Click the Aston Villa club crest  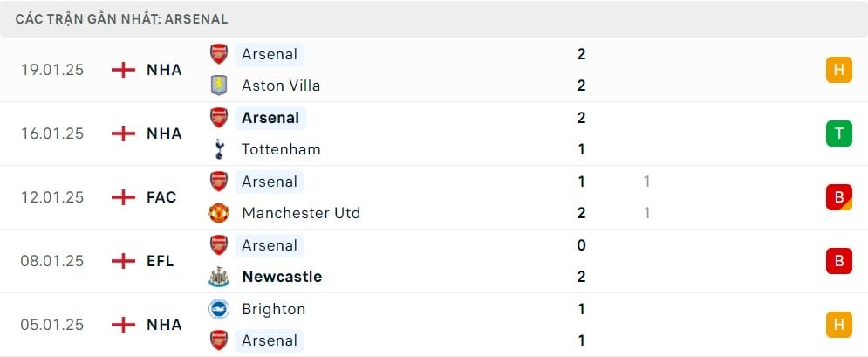(218, 86)
